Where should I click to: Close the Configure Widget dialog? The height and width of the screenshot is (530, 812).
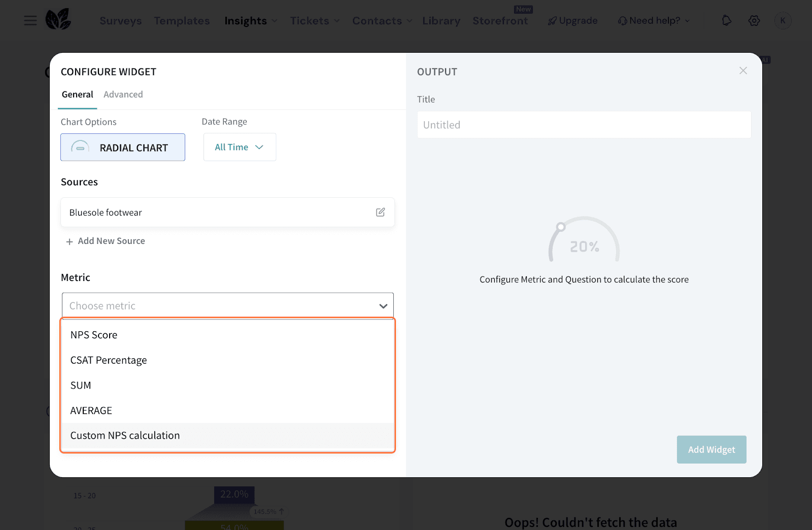[743, 70]
